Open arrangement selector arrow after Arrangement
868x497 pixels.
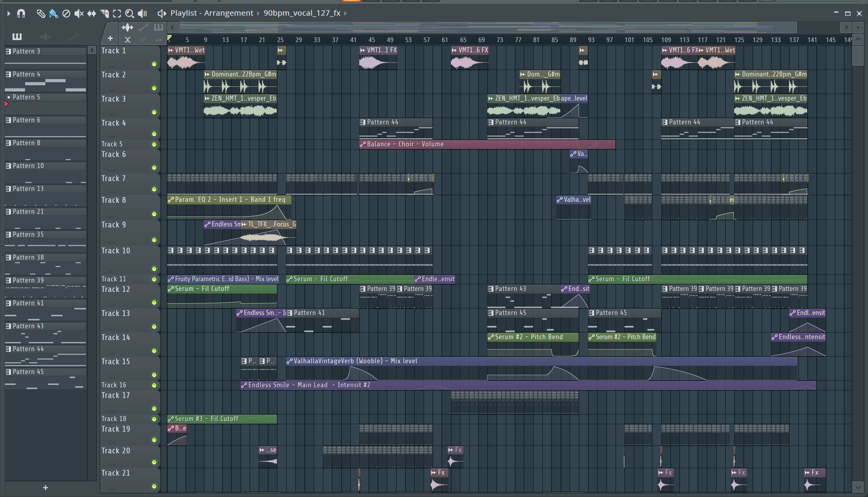[x=258, y=13]
